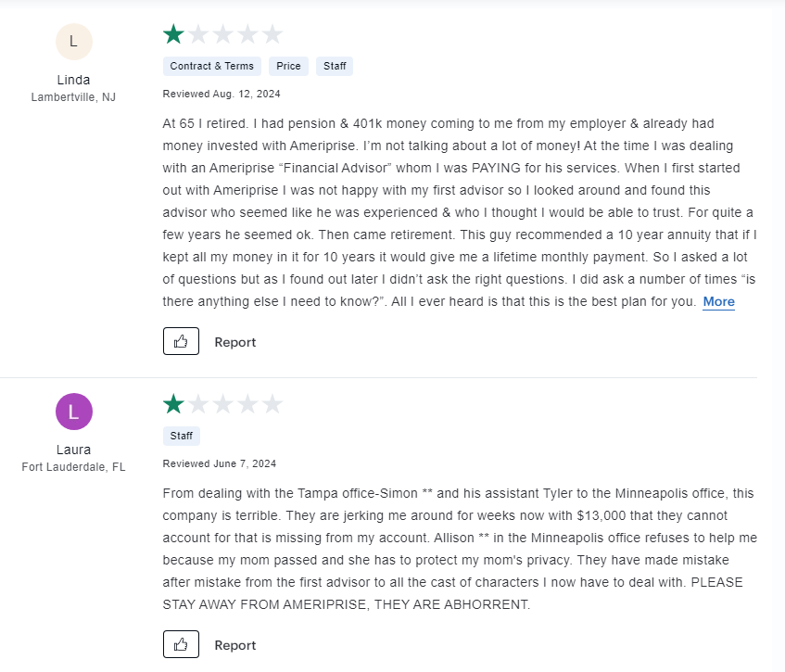Report Laura's review

coord(234,644)
